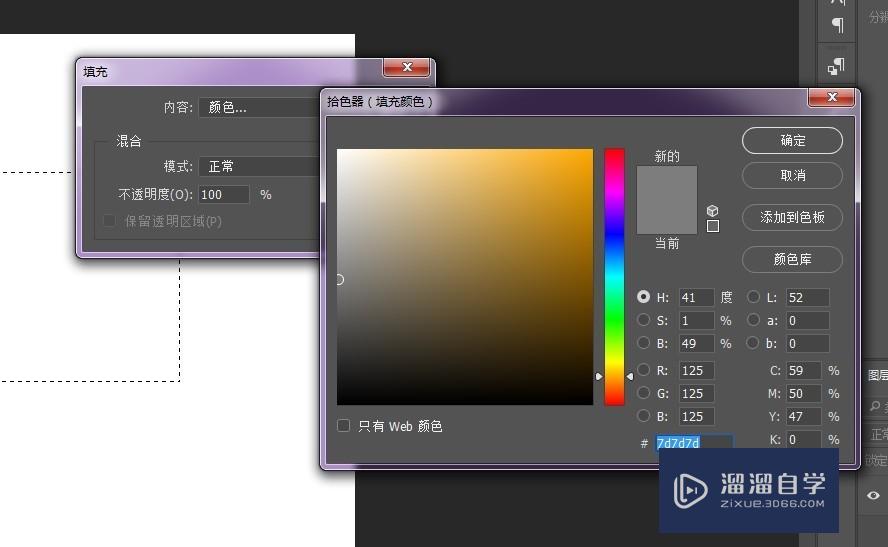Close the 拾色器 color picker dialog
888x547 pixels.
831,97
